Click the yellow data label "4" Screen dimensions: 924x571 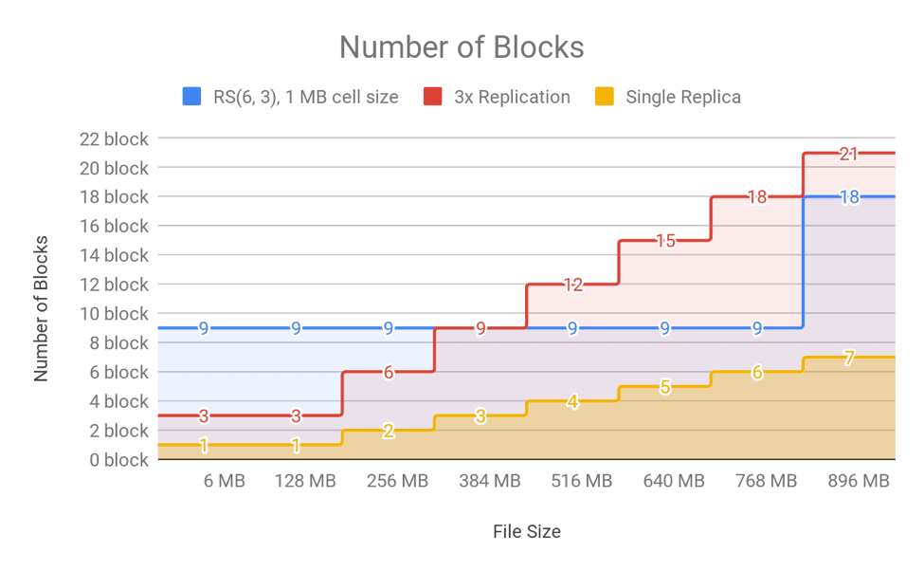click(572, 401)
